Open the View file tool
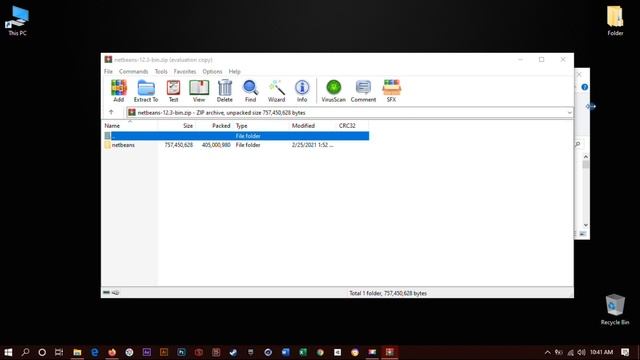The image size is (640, 360). click(x=199, y=91)
